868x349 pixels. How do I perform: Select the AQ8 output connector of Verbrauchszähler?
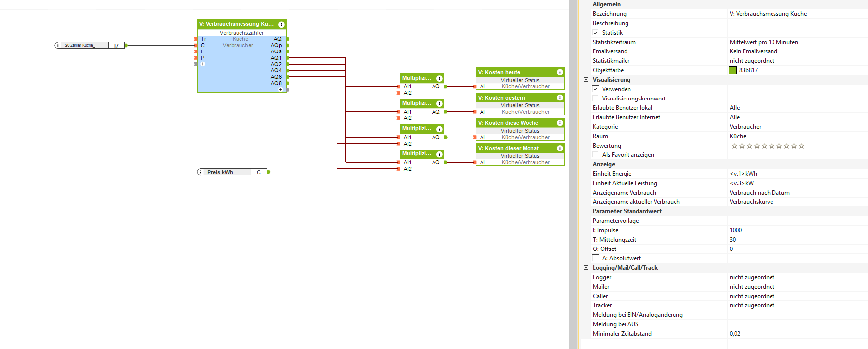tap(288, 83)
